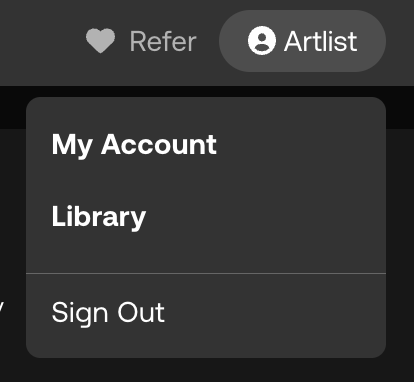
Task: Click the gray heart referral icon
Action: 100,41
